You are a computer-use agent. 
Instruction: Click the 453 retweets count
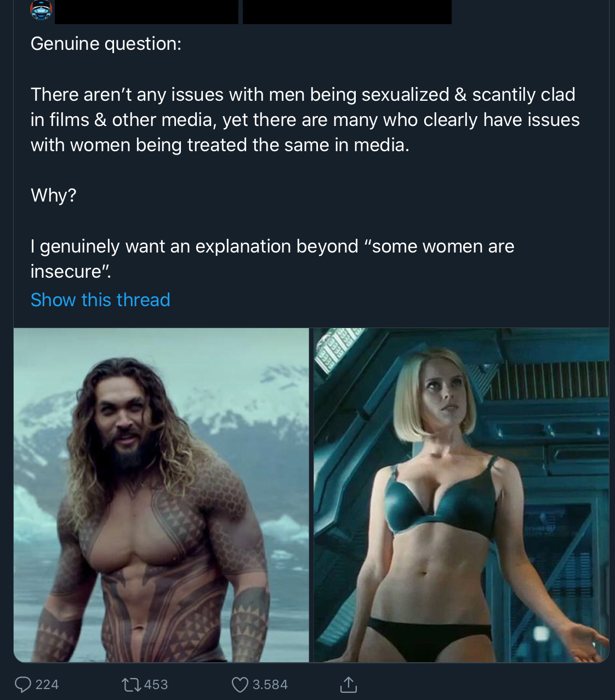point(156,684)
